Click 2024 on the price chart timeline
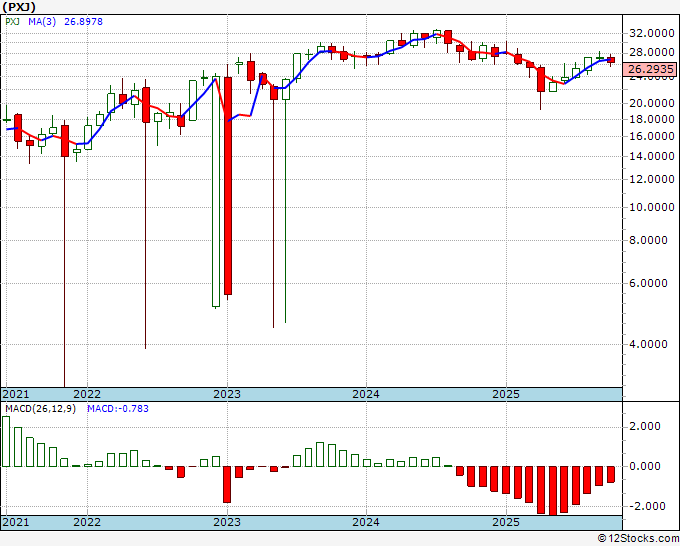 click(366, 394)
